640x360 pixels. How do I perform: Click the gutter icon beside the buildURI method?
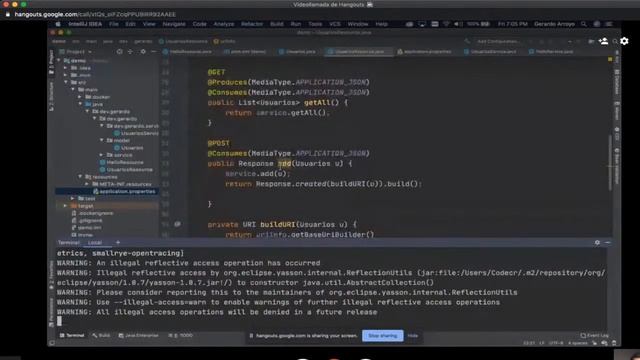(177, 224)
